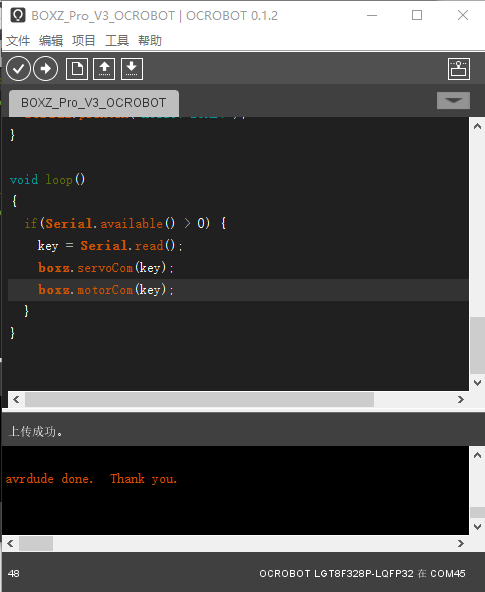Click the editor horizontal scroll right arrow
Screen dimensions: 485x592
pyautogui.click(x=460, y=399)
